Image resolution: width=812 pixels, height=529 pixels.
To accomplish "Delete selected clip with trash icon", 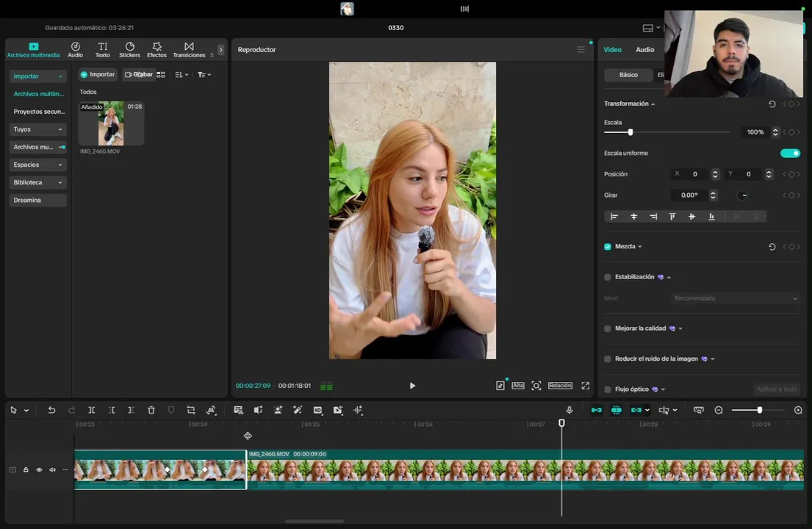I will tap(151, 410).
